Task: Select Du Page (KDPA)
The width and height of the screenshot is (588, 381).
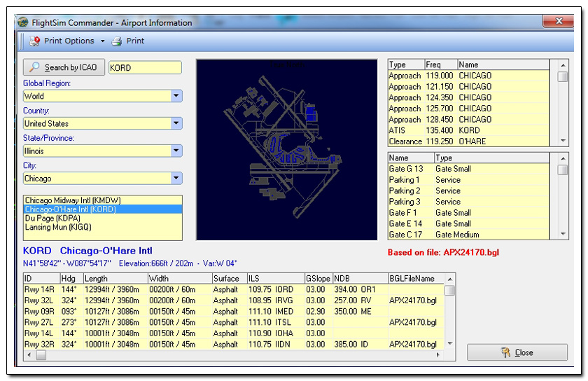Action: [103, 218]
